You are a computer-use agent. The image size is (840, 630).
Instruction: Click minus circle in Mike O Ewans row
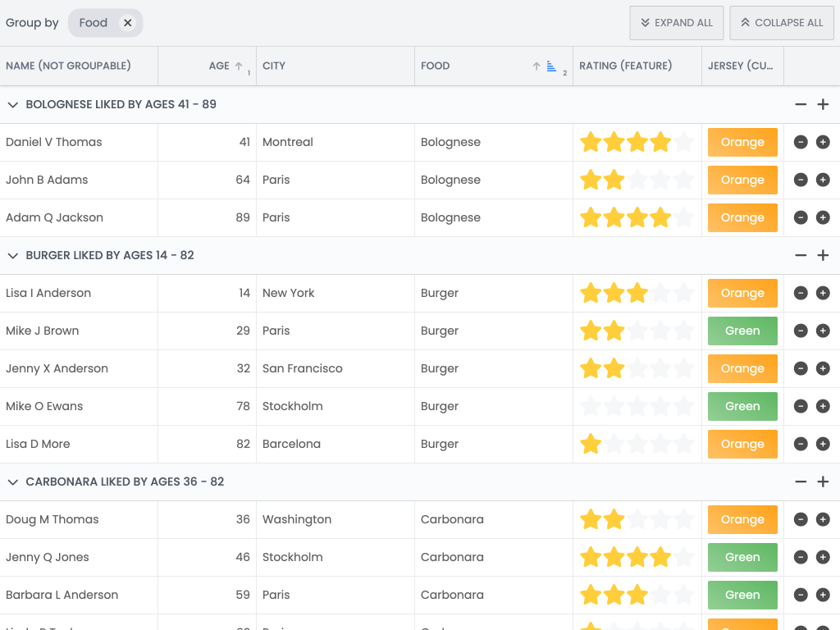(801, 407)
